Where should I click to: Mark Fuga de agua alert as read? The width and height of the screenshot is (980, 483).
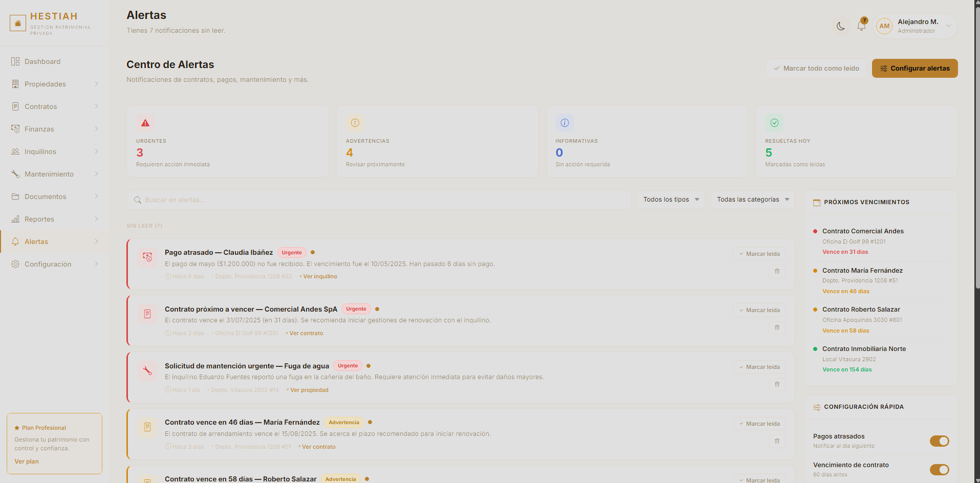click(759, 367)
